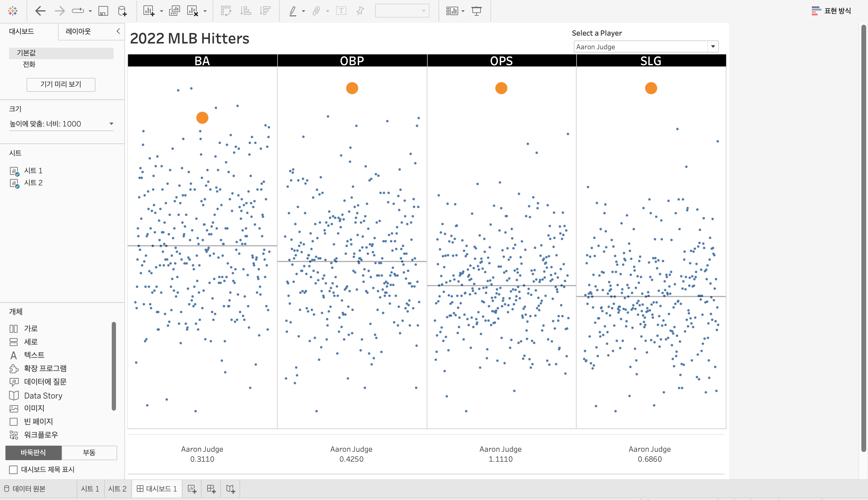Image resolution: width=868 pixels, height=500 pixels.
Task: Click the Clear Sheet icon
Action: coord(193,11)
